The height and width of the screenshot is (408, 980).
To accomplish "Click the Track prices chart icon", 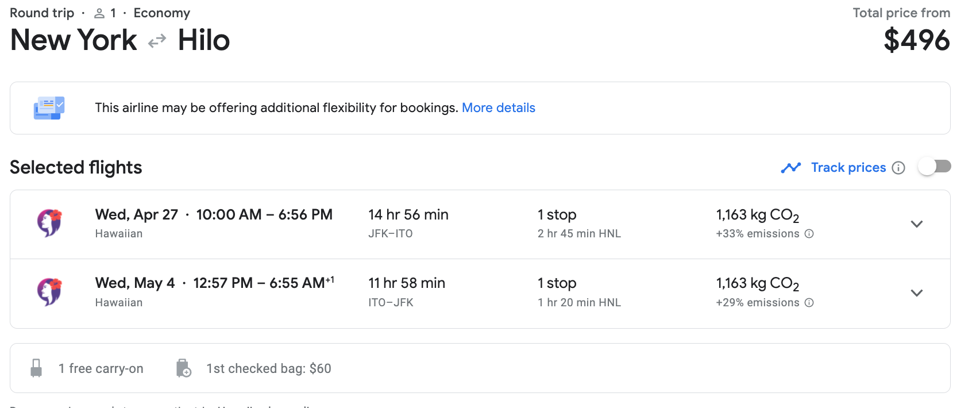I will [791, 168].
